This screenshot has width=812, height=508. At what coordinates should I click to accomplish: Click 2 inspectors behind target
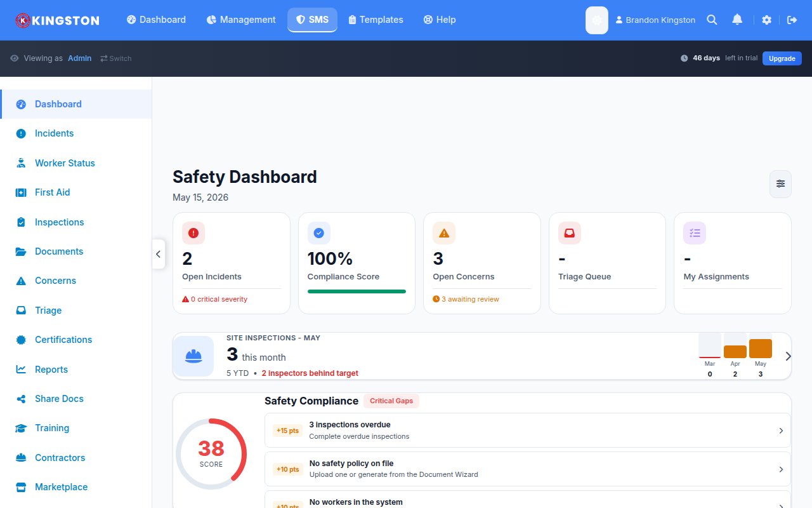tap(310, 373)
